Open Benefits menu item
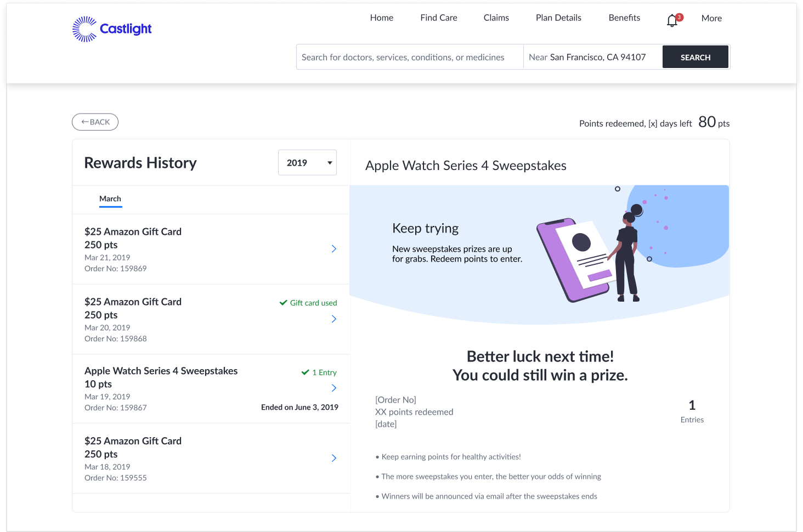This screenshot has height=532, width=803. (624, 18)
